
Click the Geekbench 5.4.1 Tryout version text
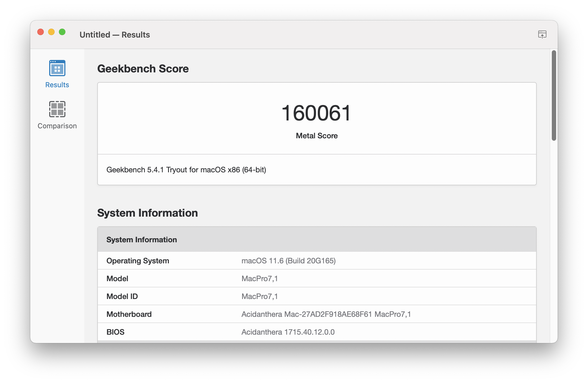[x=186, y=170]
